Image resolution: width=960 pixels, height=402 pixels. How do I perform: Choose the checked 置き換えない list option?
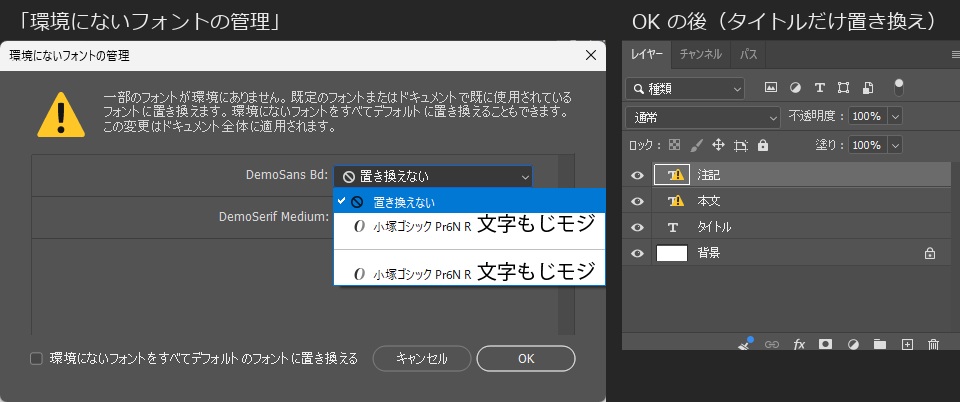[x=470, y=201]
